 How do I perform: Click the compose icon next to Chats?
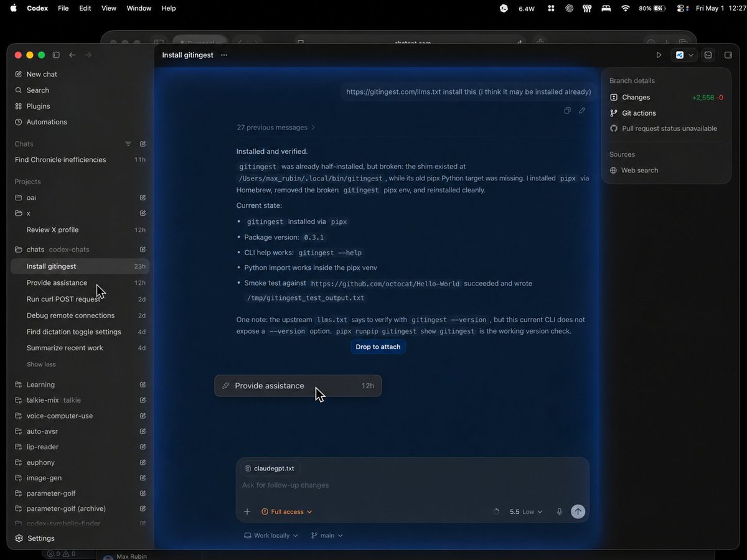tap(143, 144)
